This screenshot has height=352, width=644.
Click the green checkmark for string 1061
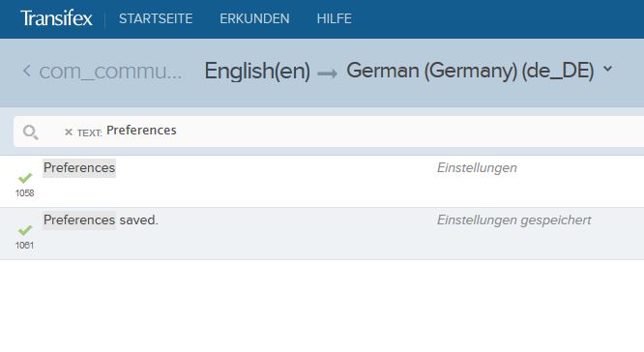pyautogui.click(x=25, y=230)
